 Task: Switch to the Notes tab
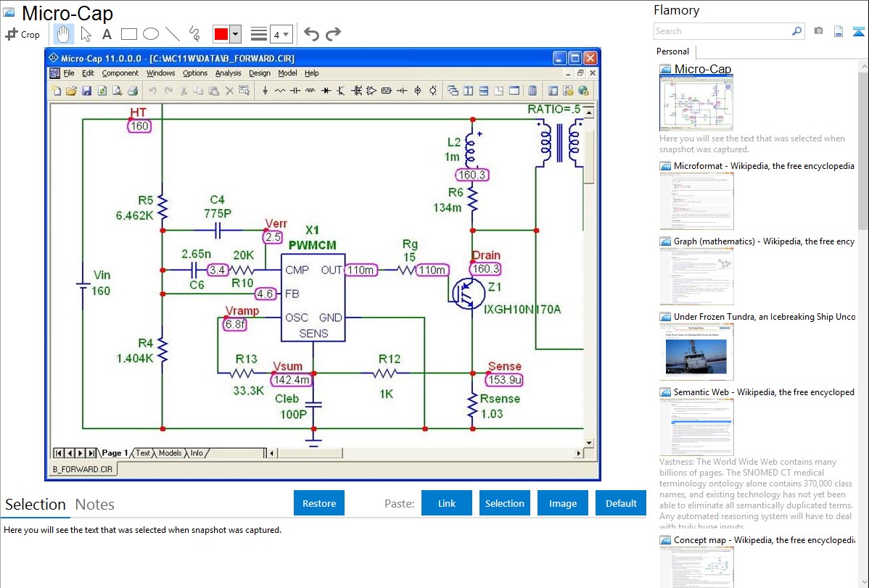coord(95,505)
